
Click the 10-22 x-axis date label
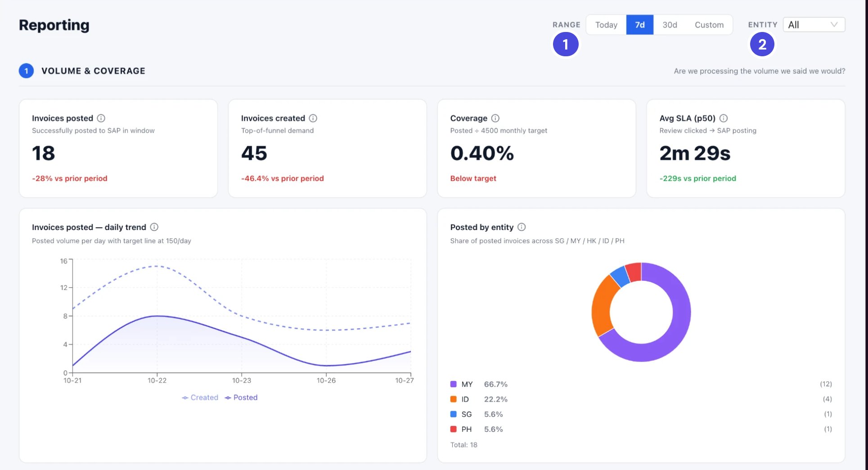click(157, 380)
